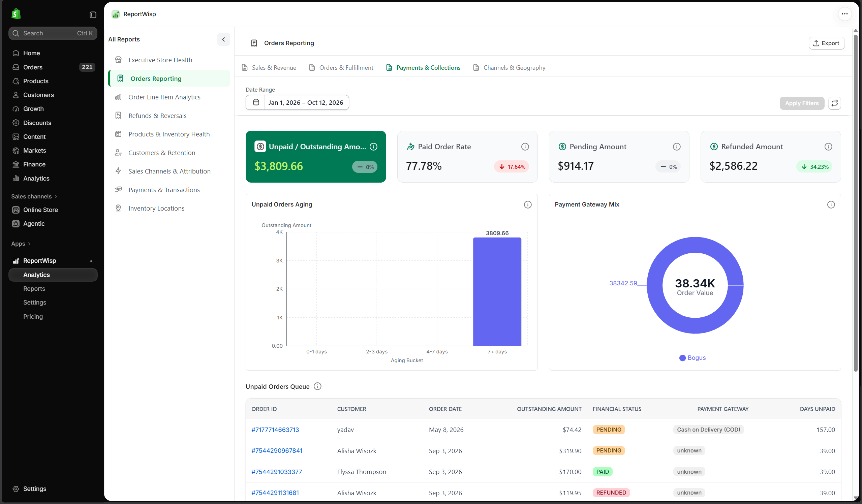The width and height of the screenshot is (862, 504).
Task: Go to Orders in Shopify sidebar
Action: click(x=53, y=67)
